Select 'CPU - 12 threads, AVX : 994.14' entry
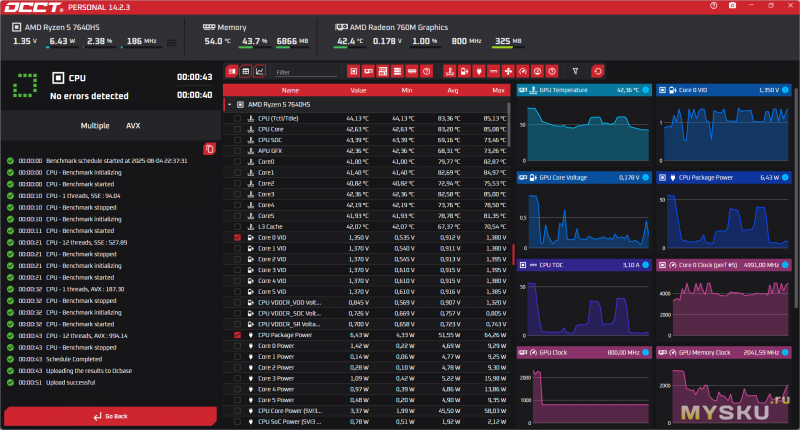This screenshot has width=800, height=430. click(x=87, y=336)
